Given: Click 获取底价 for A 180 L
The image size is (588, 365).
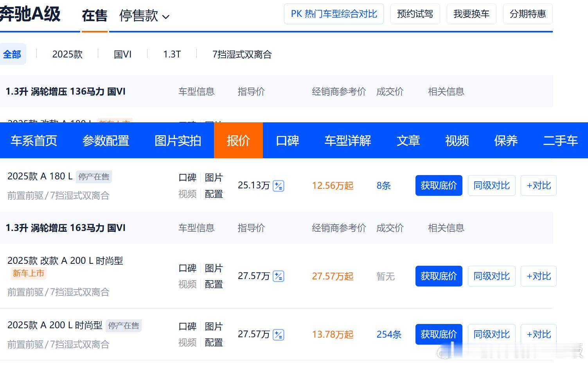Looking at the screenshot, I should (x=439, y=186).
